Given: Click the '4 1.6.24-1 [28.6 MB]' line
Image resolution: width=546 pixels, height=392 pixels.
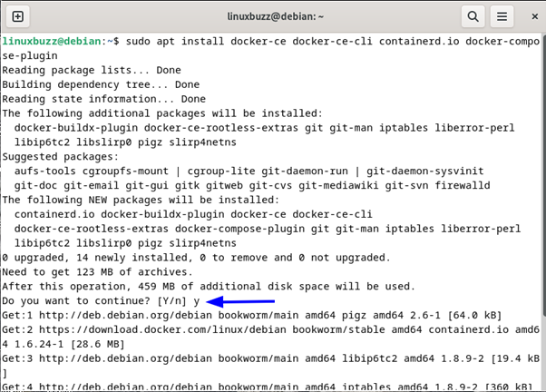Looking at the screenshot, I should point(63,344).
